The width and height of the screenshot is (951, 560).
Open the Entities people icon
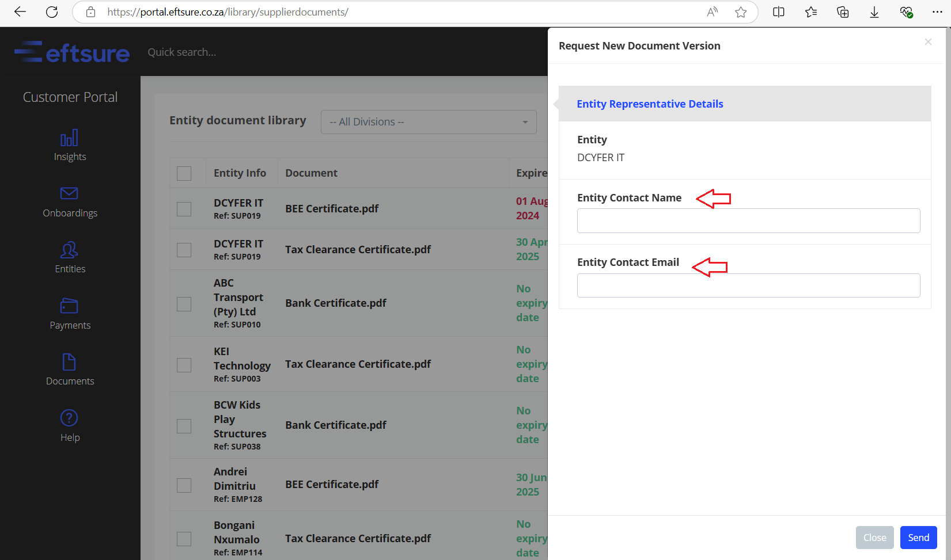point(69,250)
